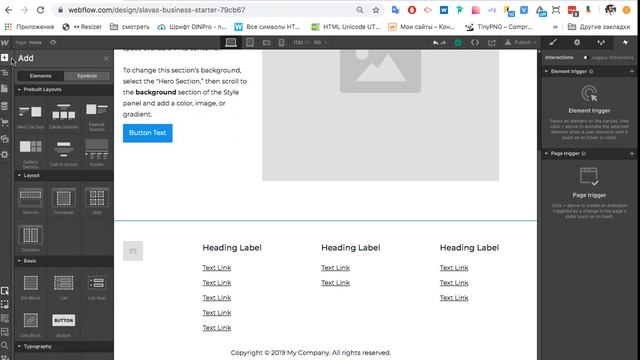Add a Columns element
This screenshot has height=360, width=640.
tap(31, 238)
